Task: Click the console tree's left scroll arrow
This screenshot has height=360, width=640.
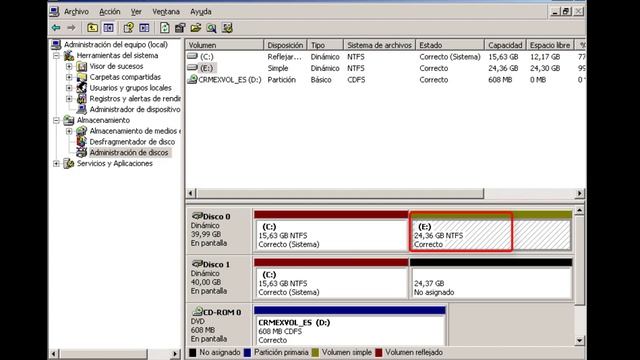Action: pos(53,353)
